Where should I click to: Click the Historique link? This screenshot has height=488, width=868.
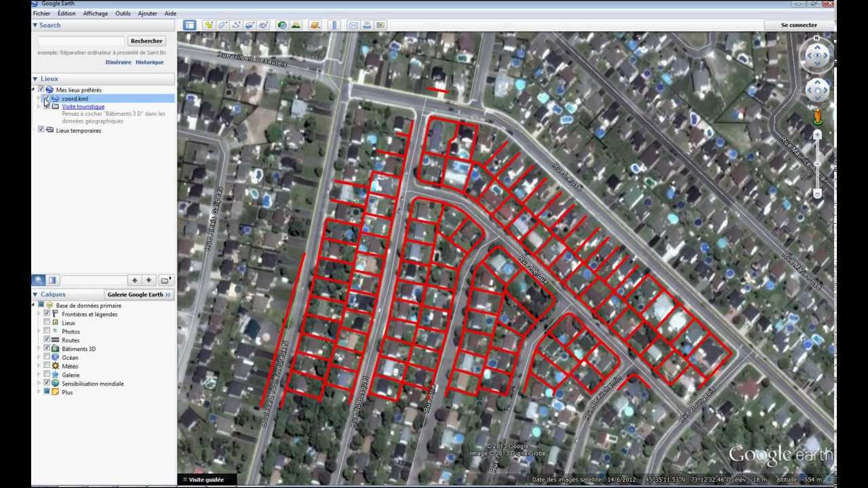point(149,62)
